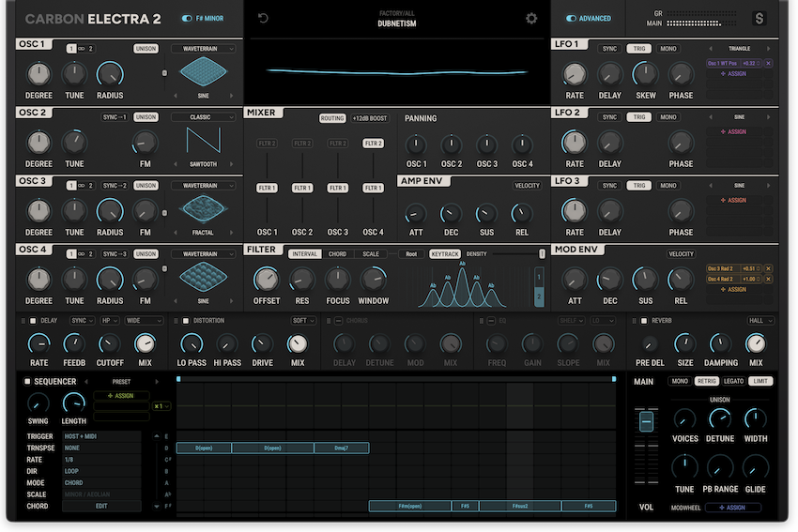
Task: Open OSC 1 Waveterrain type dropdown
Action: (x=203, y=49)
